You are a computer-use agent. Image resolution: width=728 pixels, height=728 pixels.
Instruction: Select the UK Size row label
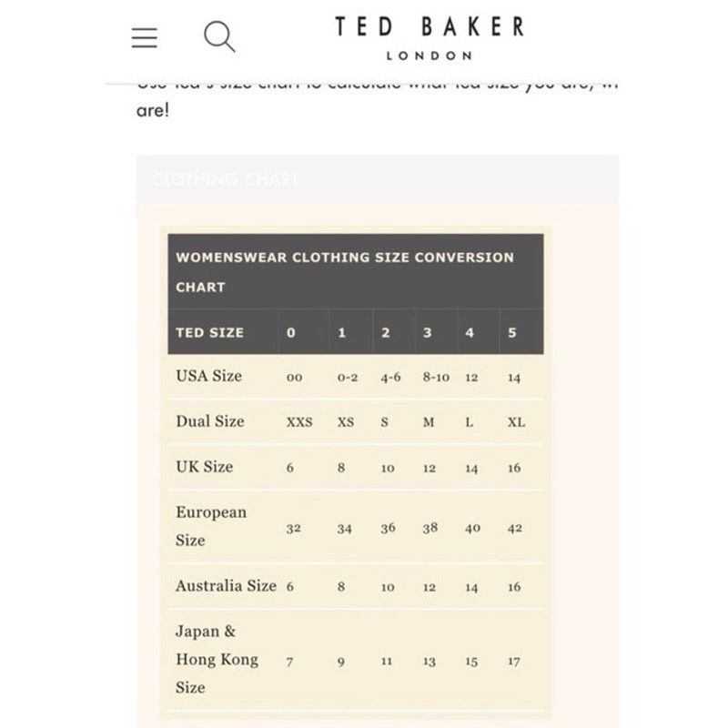(204, 467)
